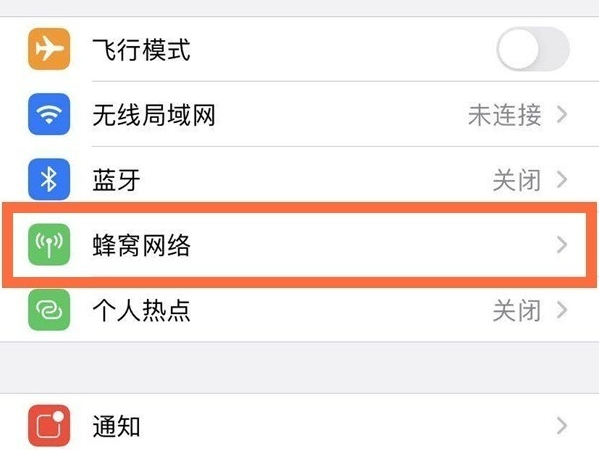Click the 关闭 status next to 蓝牙
Screen dimensions: 600x450
pyautogui.click(x=517, y=180)
